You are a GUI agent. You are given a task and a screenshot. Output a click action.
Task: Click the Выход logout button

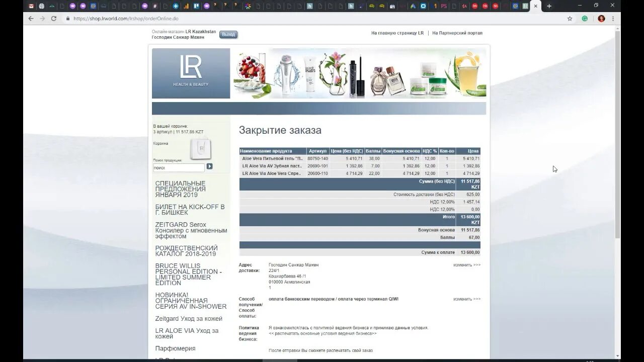(x=228, y=35)
